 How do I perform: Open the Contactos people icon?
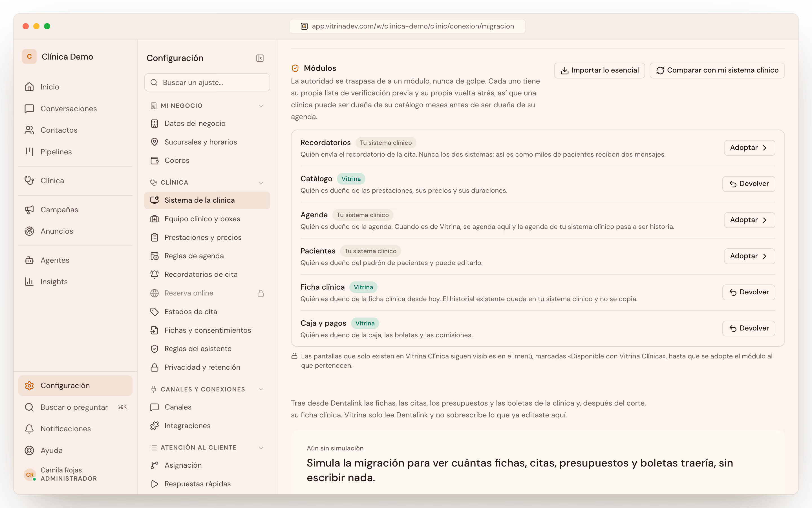pyautogui.click(x=29, y=130)
